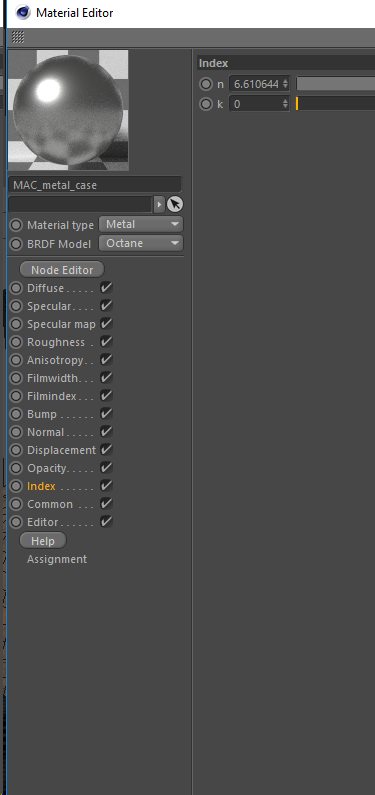
Task: Edit the MAC_metal_case material name field
Action: coord(95,185)
